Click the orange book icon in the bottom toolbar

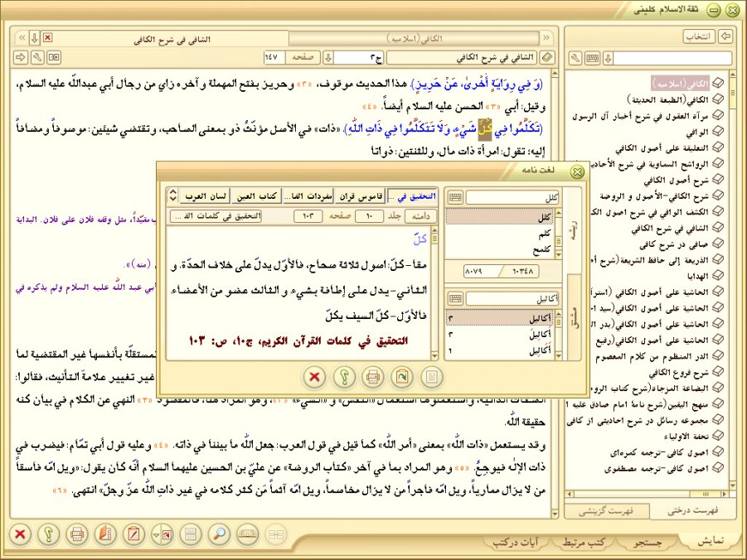pos(105,533)
